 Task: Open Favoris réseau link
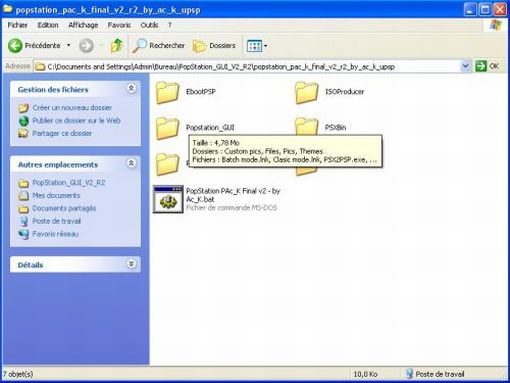pos(55,234)
